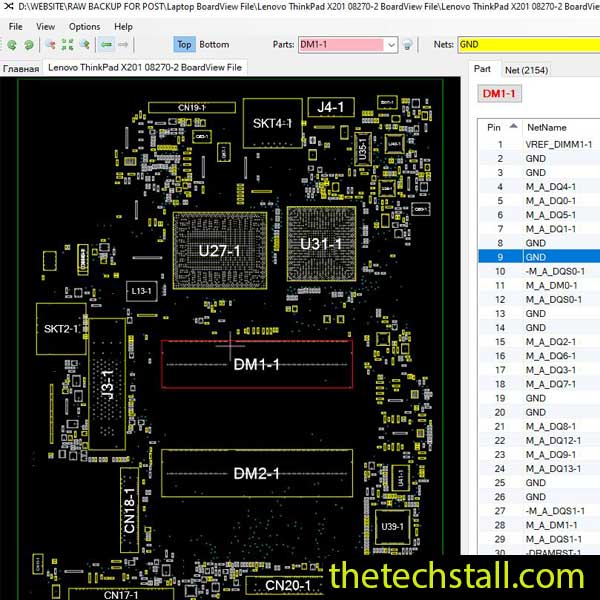Viewport: 600px width, 600px height.
Task: Click the DM1-1 memory slot on board
Action: coord(257,364)
